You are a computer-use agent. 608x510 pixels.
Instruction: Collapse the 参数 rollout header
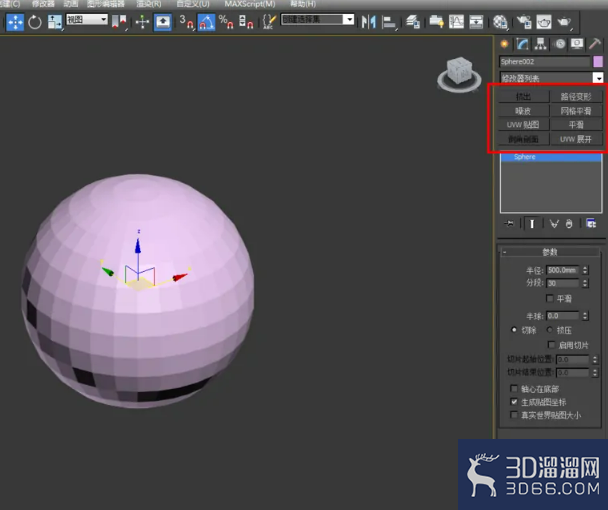tap(550, 252)
